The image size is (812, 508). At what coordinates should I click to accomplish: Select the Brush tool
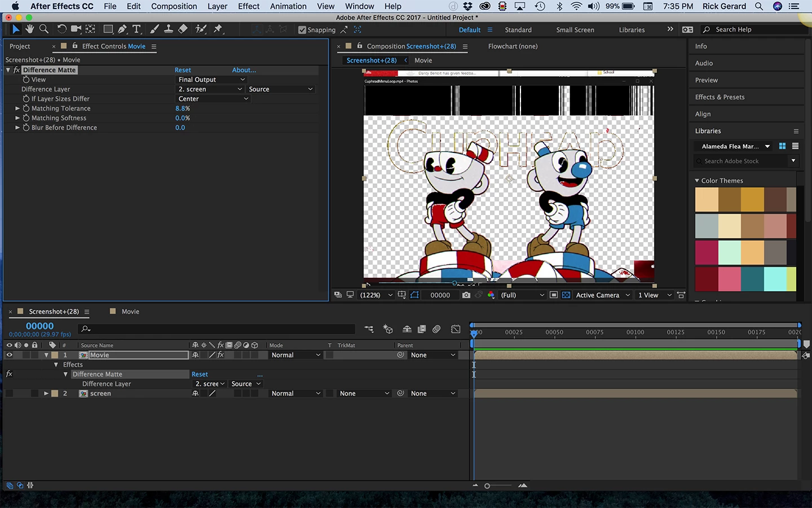coord(154,29)
